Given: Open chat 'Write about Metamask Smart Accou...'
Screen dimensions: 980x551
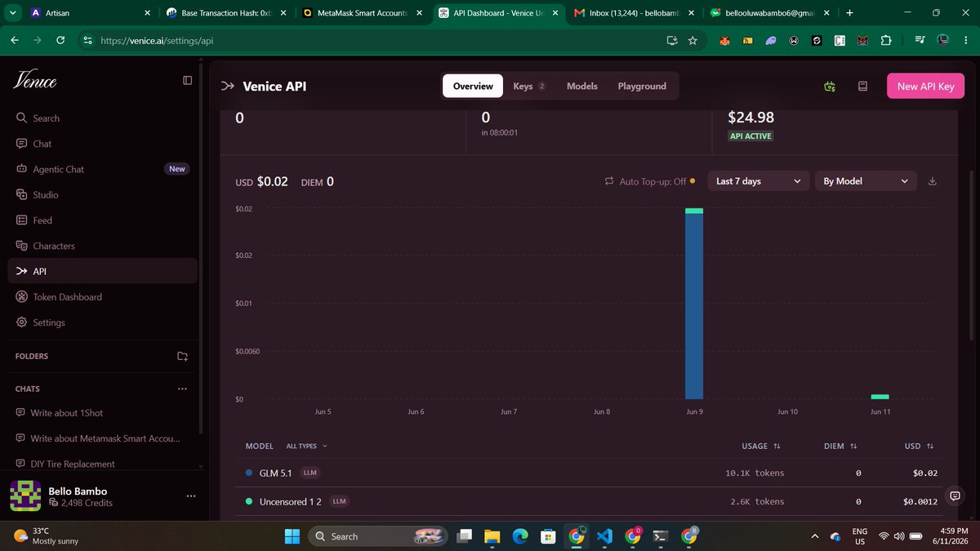Looking at the screenshot, I should click(x=102, y=438).
